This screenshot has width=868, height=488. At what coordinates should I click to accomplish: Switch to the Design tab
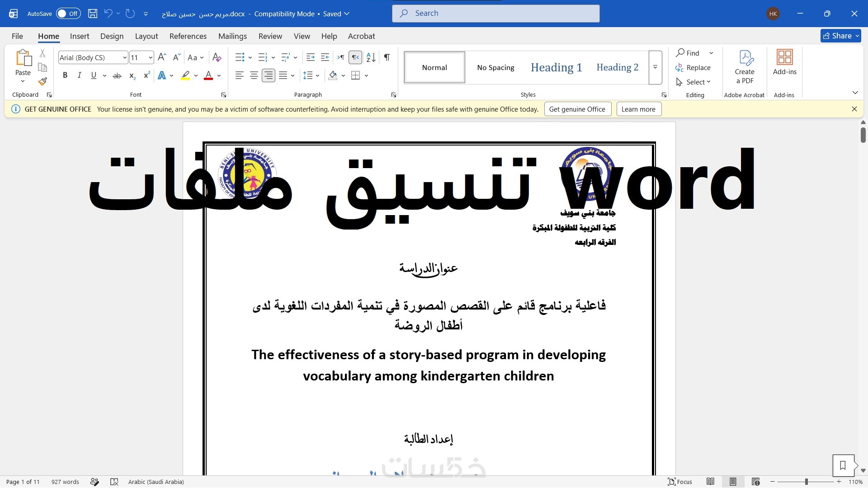click(112, 36)
